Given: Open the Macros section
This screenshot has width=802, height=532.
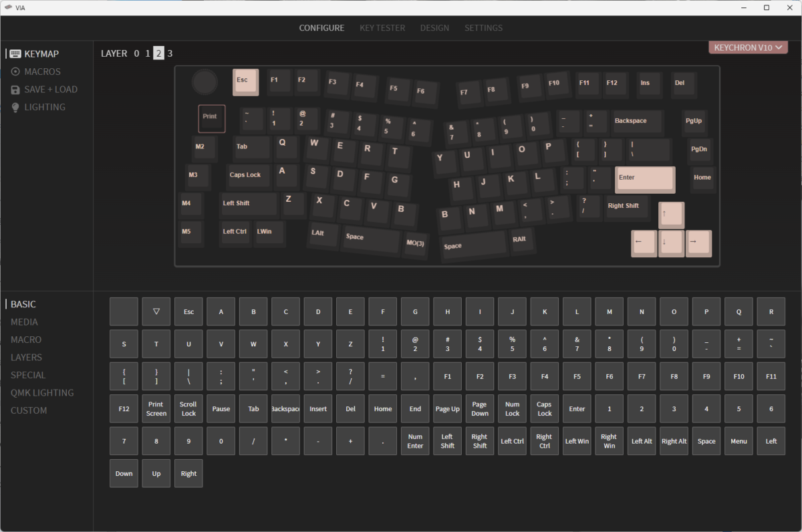Looking at the screenshot, I should pyautogui.click(x=35, y=72).
